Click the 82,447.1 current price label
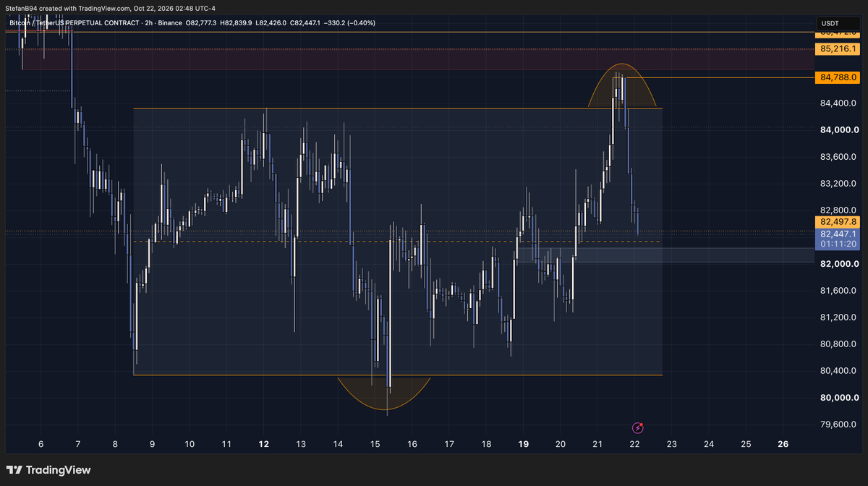Screen dimensions: 868x486 click(839, 234)
